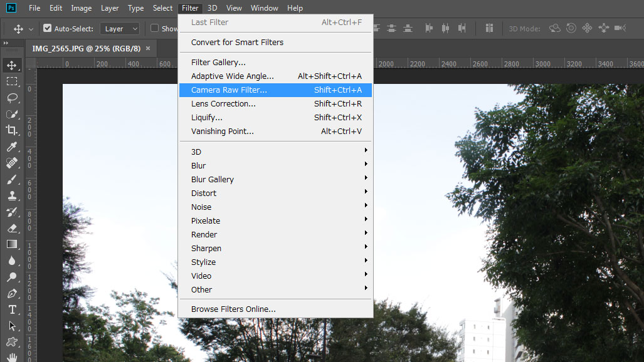
Task: Open Filter Gallery menu item
Action: 275,63
